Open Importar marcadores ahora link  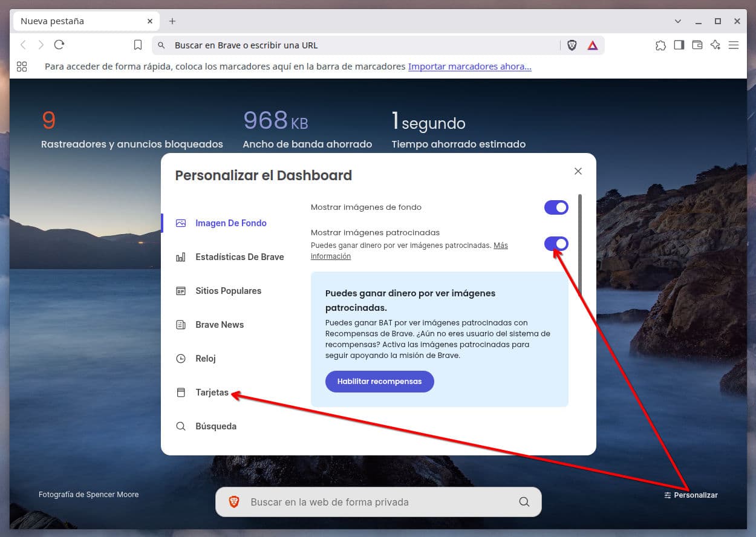tap(470, 67)
